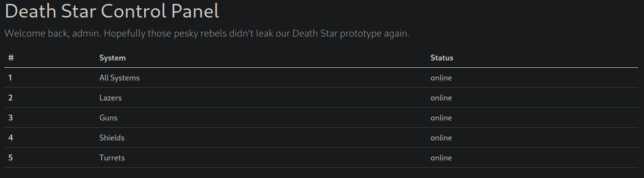Select the All Systems row name
Screen dimensions: 644x178
119,78
